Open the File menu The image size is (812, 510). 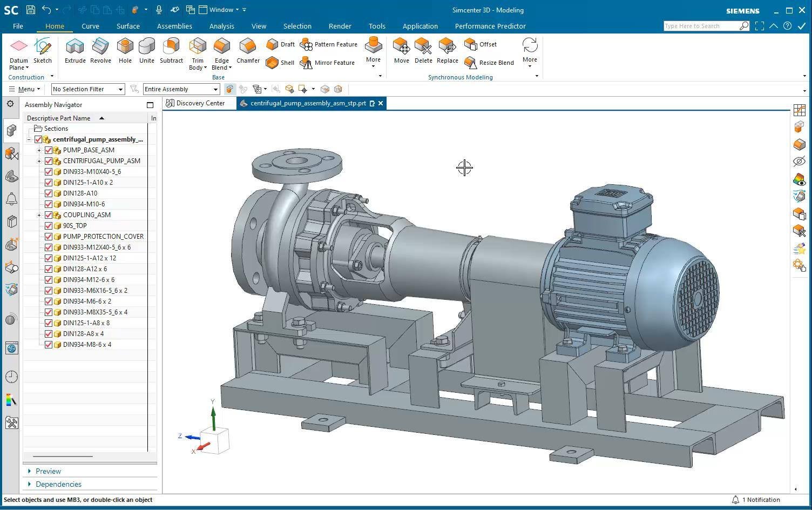click(x=18, y=26)
